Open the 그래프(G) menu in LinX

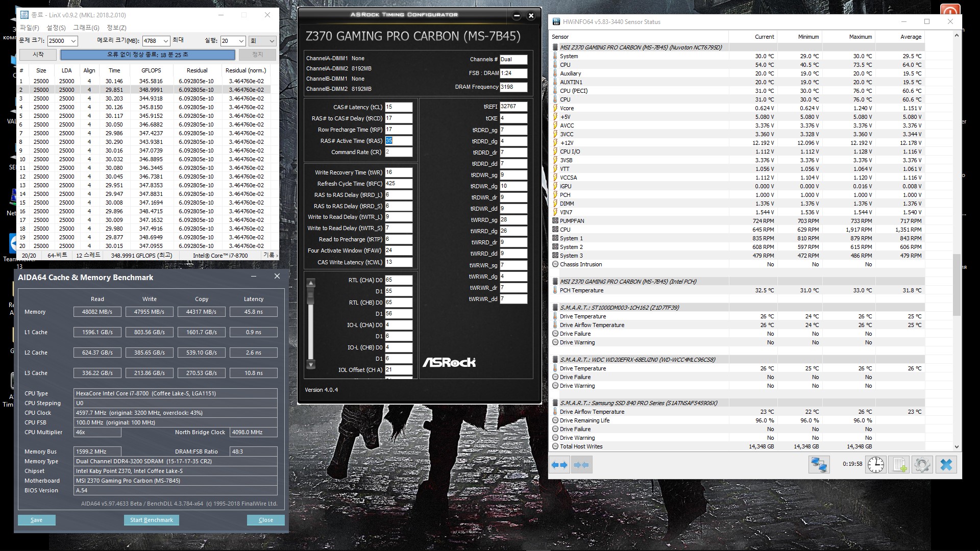tap(86, 28)
